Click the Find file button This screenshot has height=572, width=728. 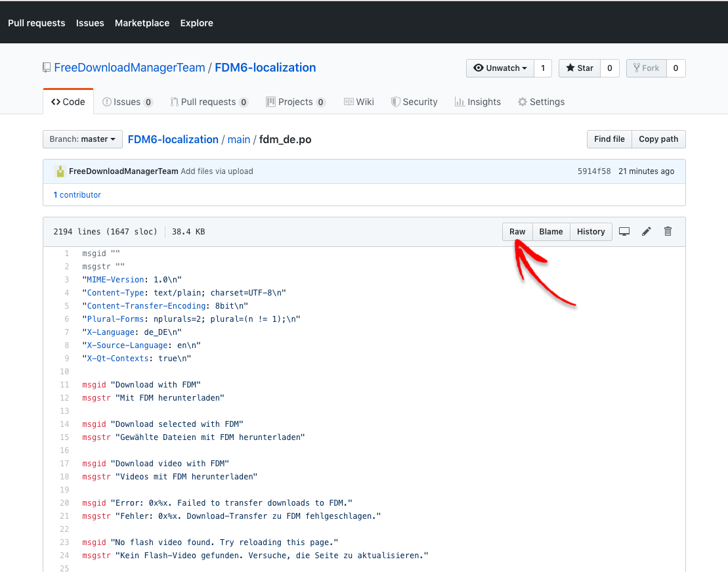coord(609,139)
